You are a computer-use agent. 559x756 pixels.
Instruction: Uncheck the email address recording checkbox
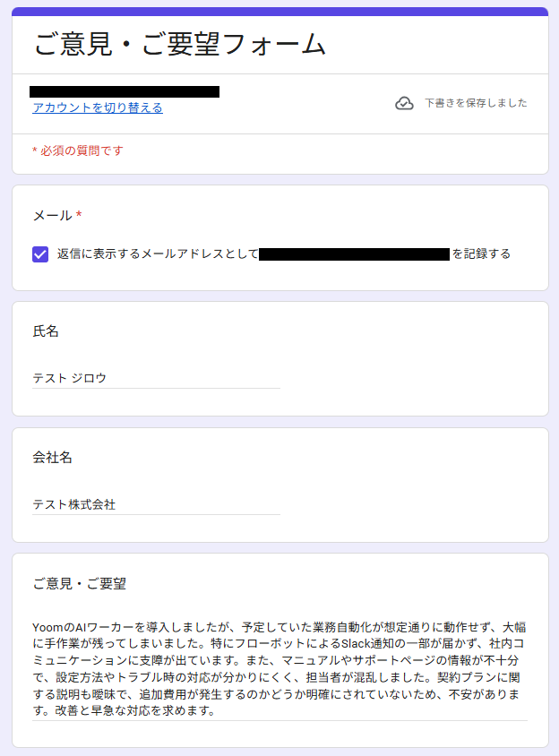40,254
